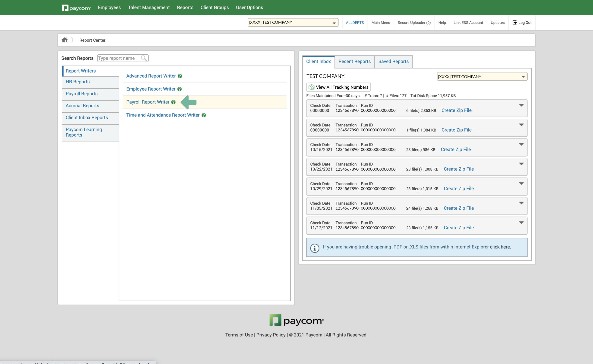Expand the 10/29/2021 check date row
This screenshot has width=593, height=364.
click(521, 183)
